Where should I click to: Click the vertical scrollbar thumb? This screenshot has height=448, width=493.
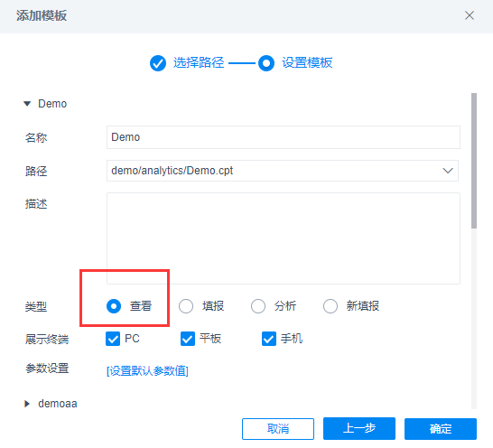point(474,161)
